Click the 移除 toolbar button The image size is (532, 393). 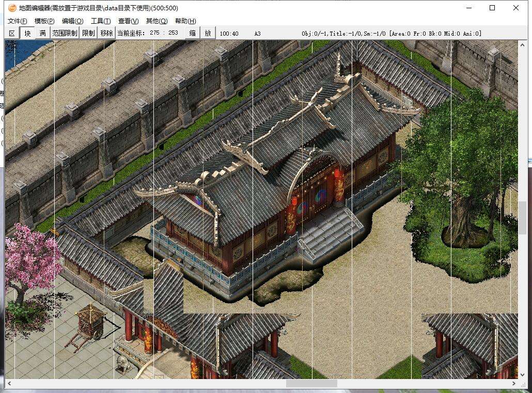[106, 33]
